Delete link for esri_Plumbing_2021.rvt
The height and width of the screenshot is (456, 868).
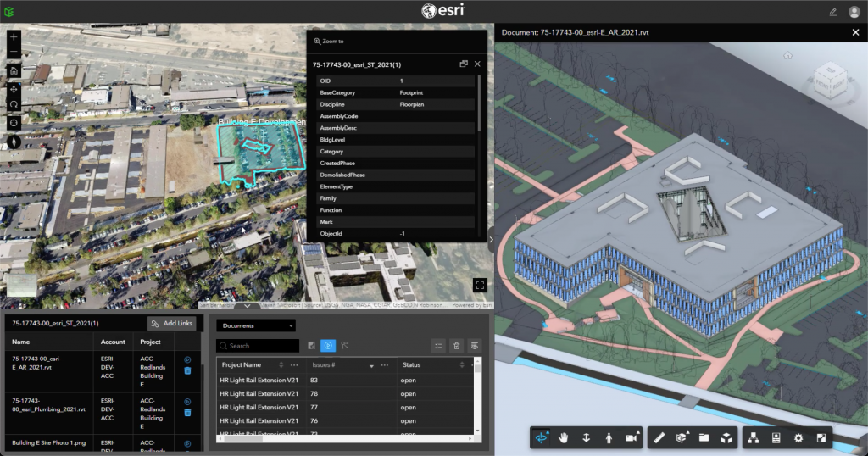click(187, 413)
